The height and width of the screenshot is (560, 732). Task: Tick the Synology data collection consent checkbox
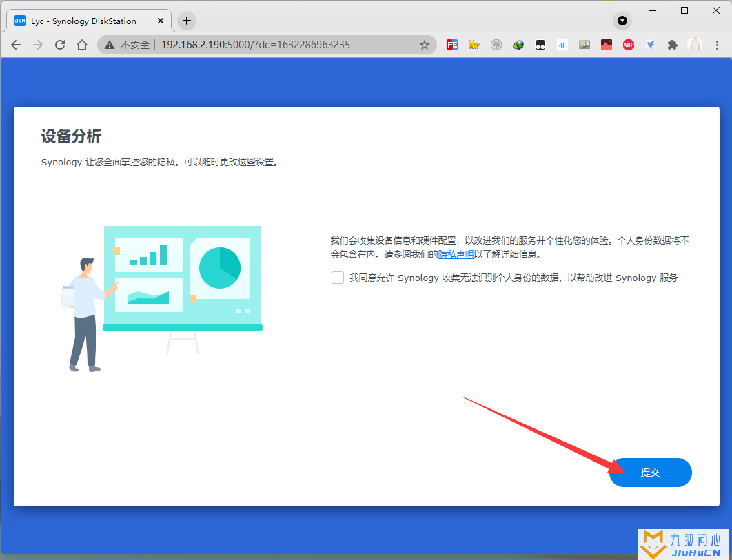338,278
